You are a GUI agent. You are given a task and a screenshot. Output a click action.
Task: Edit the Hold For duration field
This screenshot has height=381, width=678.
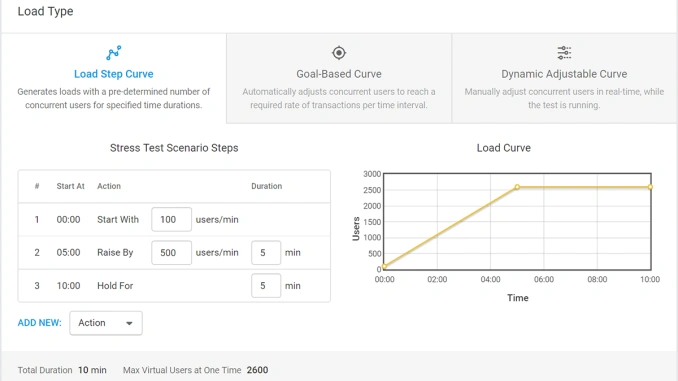click(266, 286)
